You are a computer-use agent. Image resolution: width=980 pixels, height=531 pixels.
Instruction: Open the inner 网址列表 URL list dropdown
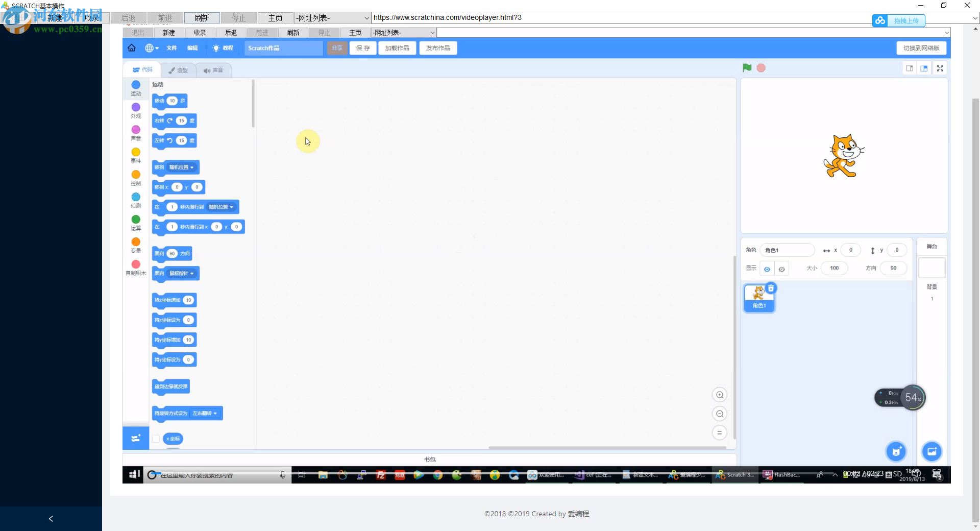click(404, 33)
